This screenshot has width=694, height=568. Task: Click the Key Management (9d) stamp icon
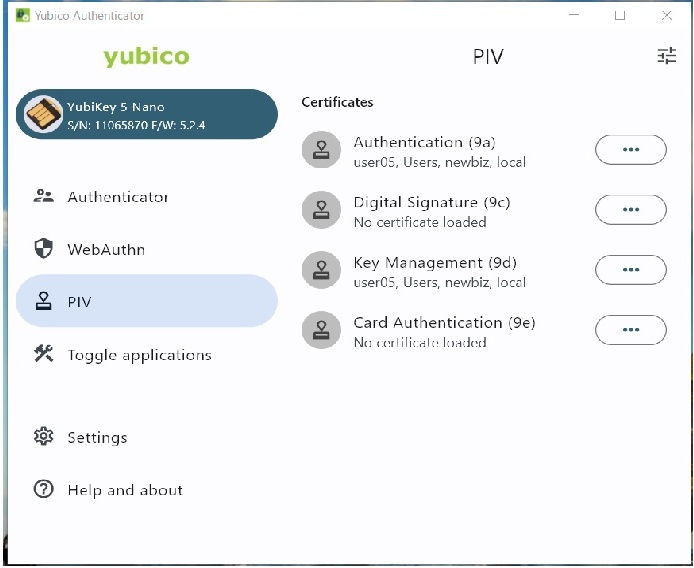point(321,271)
